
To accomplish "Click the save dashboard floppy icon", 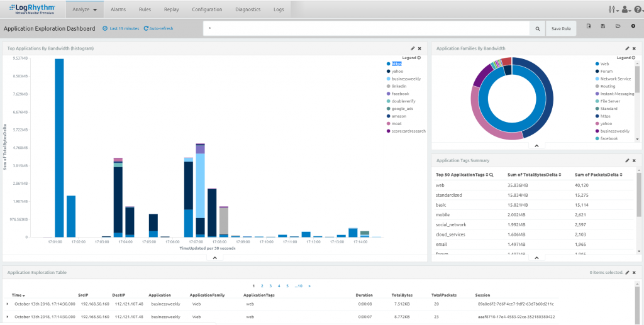I will tap(603, 26).
